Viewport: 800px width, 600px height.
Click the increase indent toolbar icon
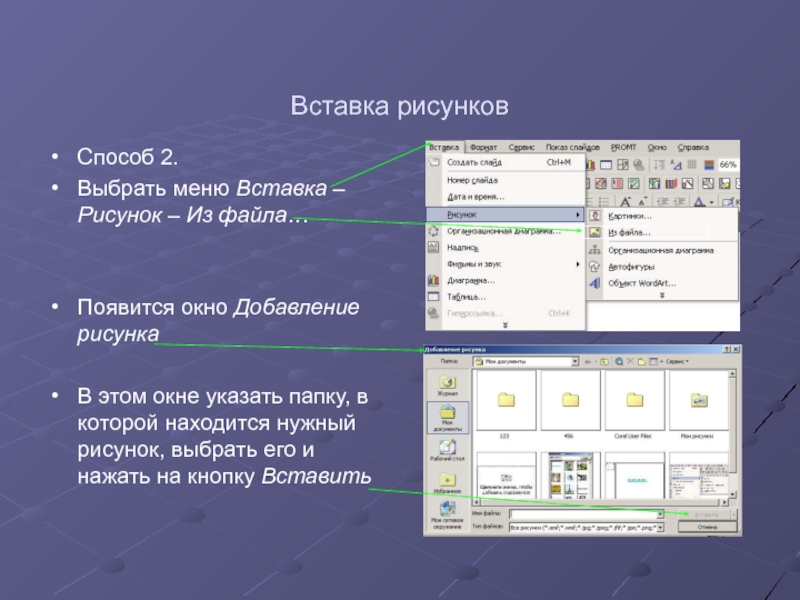[x=679, y=202]
